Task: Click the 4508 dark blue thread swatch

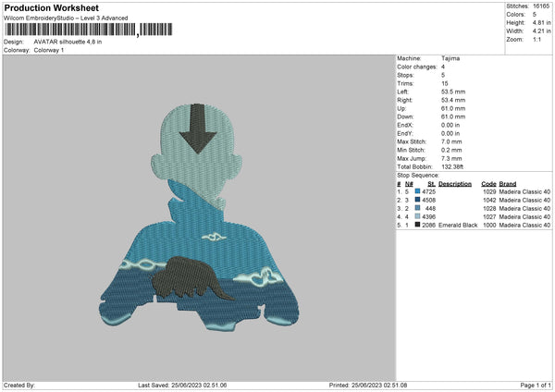Action: click(x=417, y=200)
